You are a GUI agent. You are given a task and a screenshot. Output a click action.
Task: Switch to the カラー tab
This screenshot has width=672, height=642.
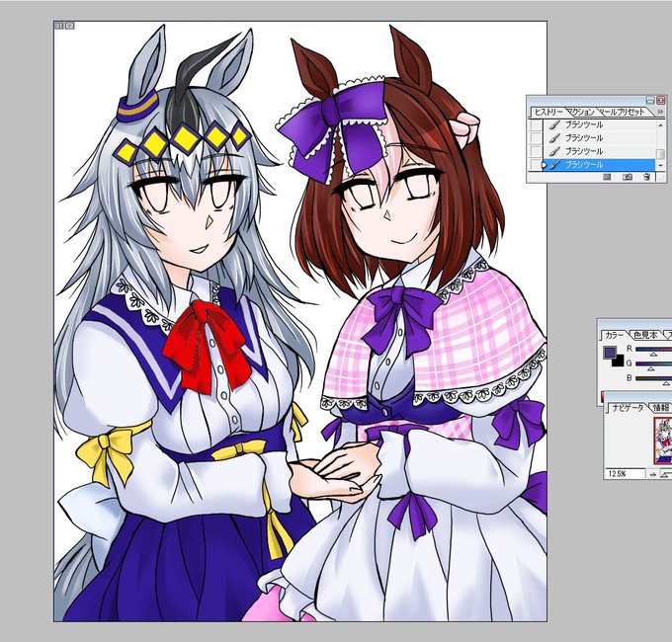click(614, 335)
